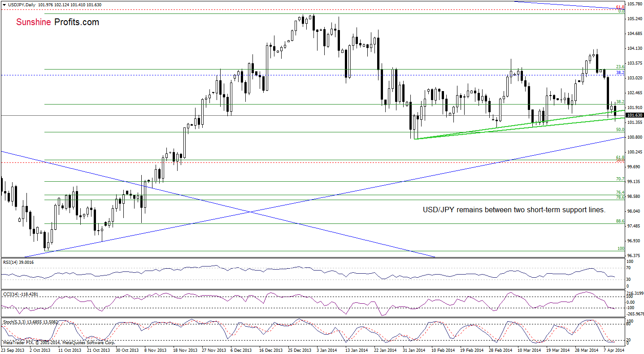Screen dimensions: 644x354
Task: Click the 23.6 Fibonacci level label
Action: 621,67
